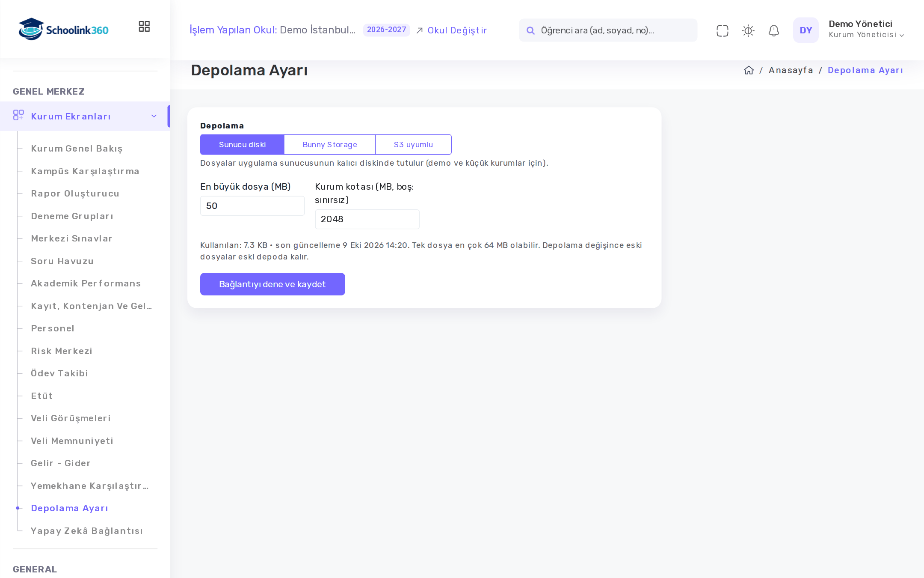The width and height of the screenshot is (924, 578).
Task: Enter fullscreen with the expand icon
Action: 722,30
